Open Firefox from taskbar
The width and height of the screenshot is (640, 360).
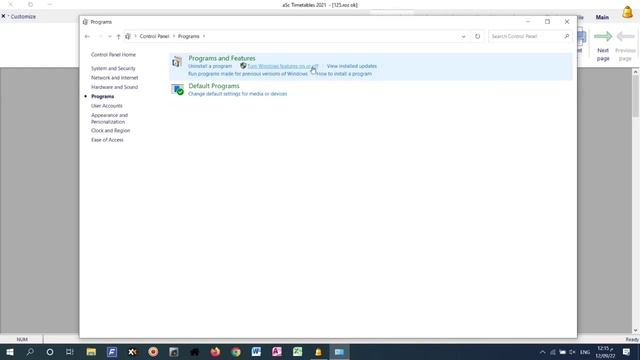215,352
